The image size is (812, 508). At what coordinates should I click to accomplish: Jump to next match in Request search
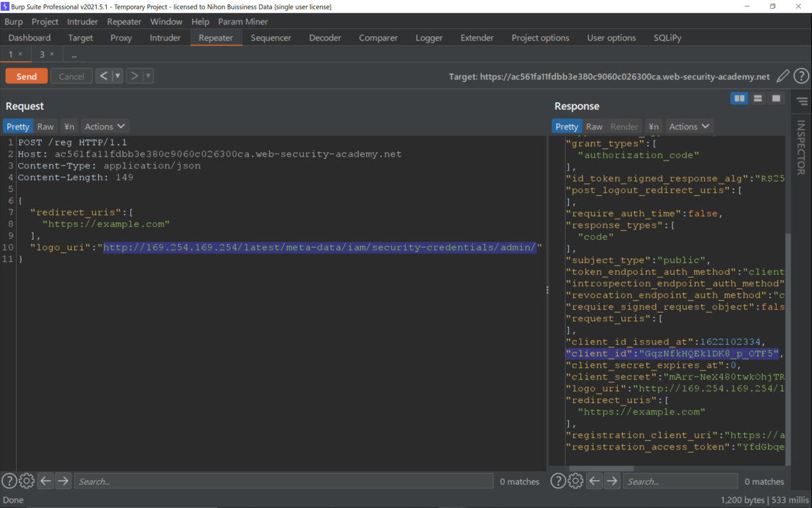pos(63,481)
